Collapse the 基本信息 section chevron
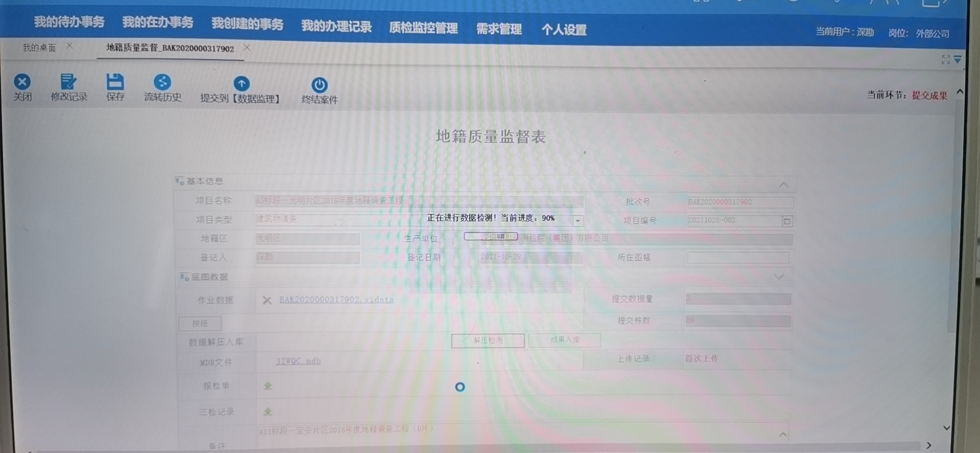Screen dimensions: 980x453 tap(783, 185)
